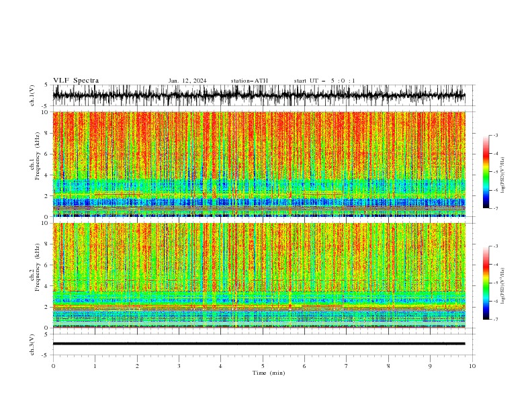Click the date 'Jan. 12, 2024'
The height and width of the screenshot is (411, 532).
coord(187,81)
